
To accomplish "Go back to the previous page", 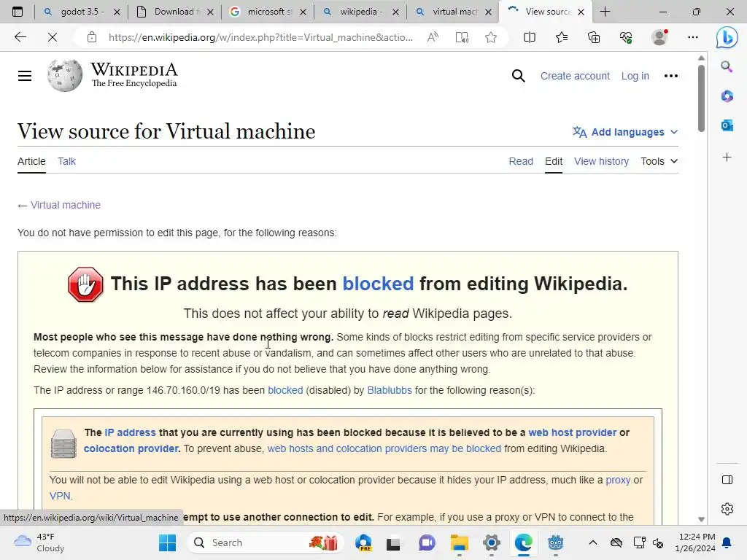I will [x=20, y=37].
